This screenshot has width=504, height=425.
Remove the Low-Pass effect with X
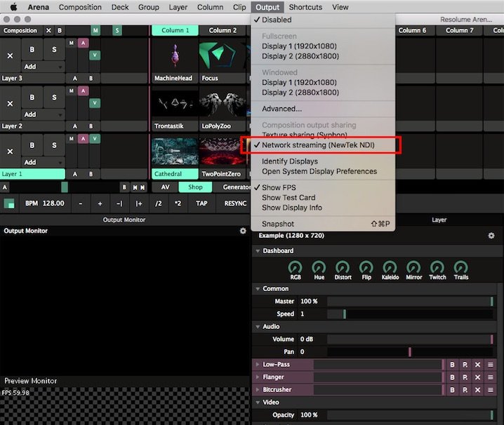pos(477,365)
